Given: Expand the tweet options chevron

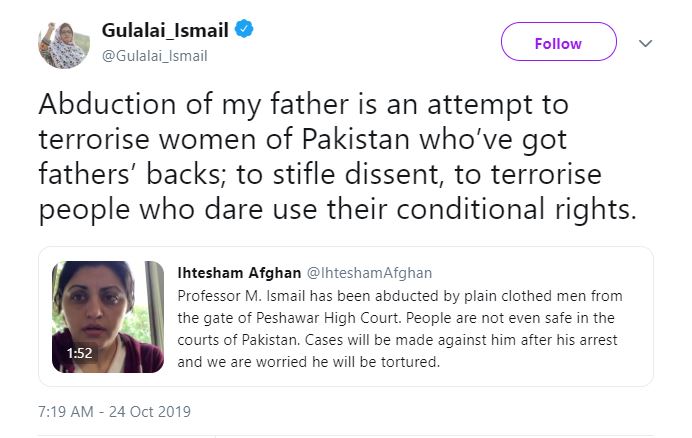Looking at the screenshot, I should 645,44.
